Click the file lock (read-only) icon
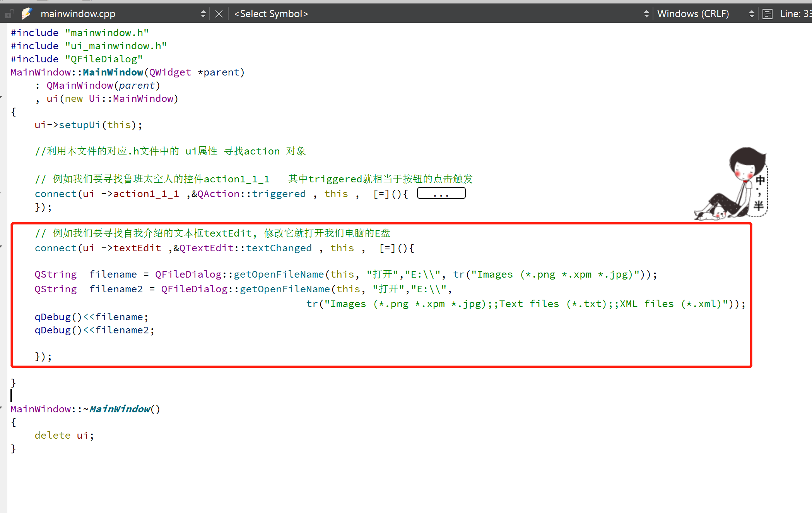This screenshot has height=513, width=812. 9,14
